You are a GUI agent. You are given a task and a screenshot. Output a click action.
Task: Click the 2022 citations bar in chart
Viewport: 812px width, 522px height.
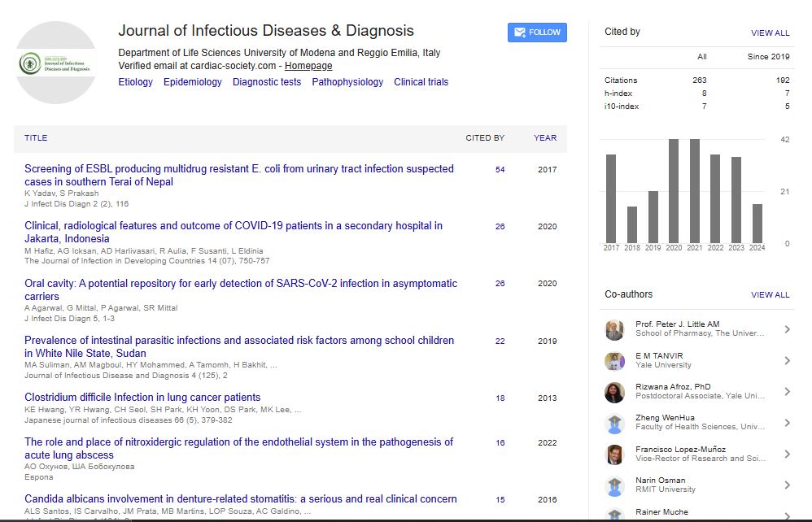tap(715, 198)
